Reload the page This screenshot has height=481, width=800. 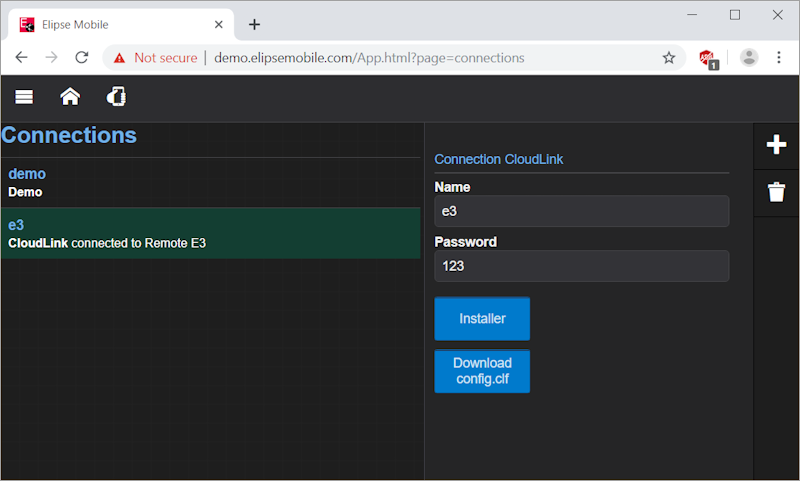82,58
